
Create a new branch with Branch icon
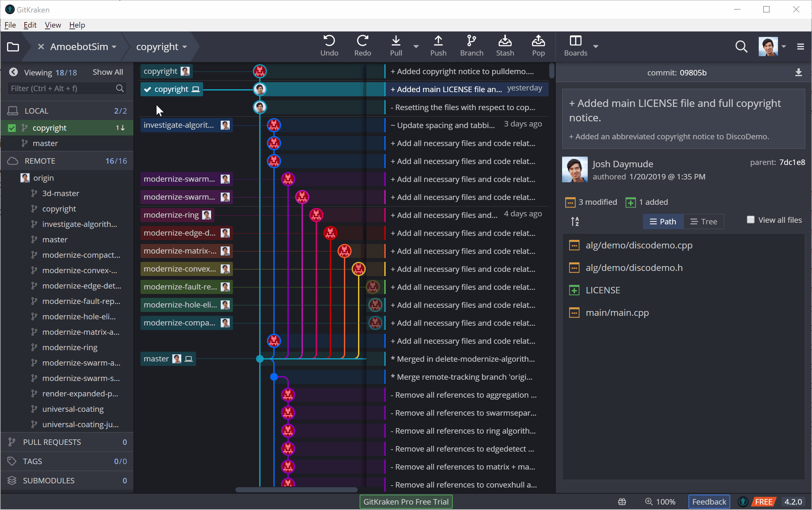[471, 46]
